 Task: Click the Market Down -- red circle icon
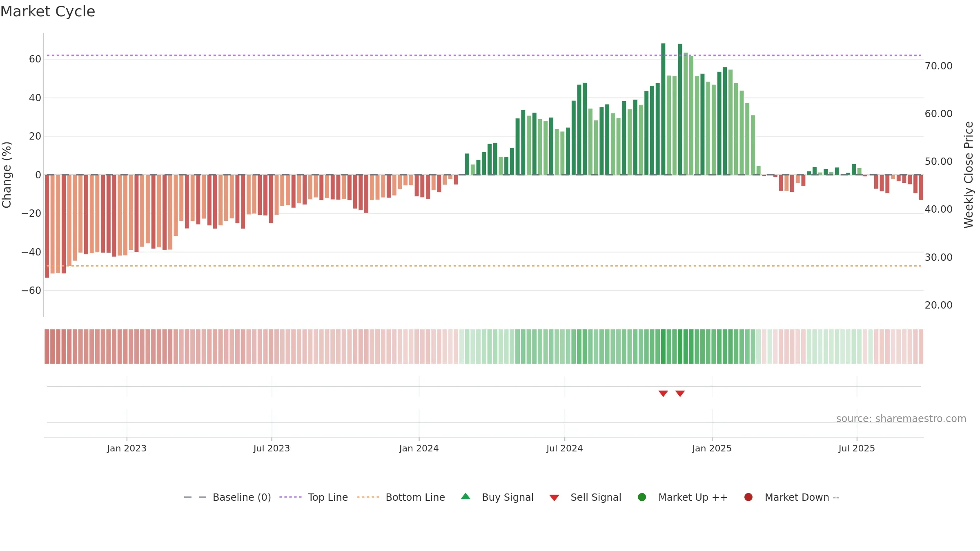pyautogui.click(x=748, y=497)
